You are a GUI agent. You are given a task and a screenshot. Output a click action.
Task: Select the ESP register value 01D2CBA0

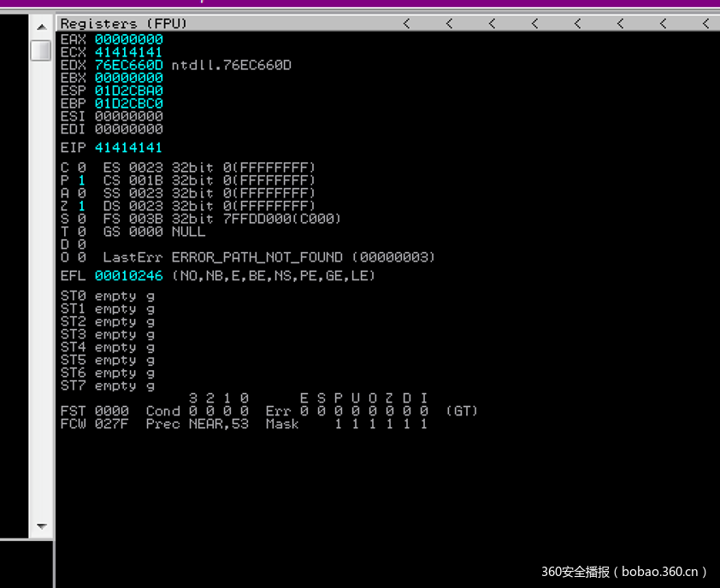pos(128,91)
